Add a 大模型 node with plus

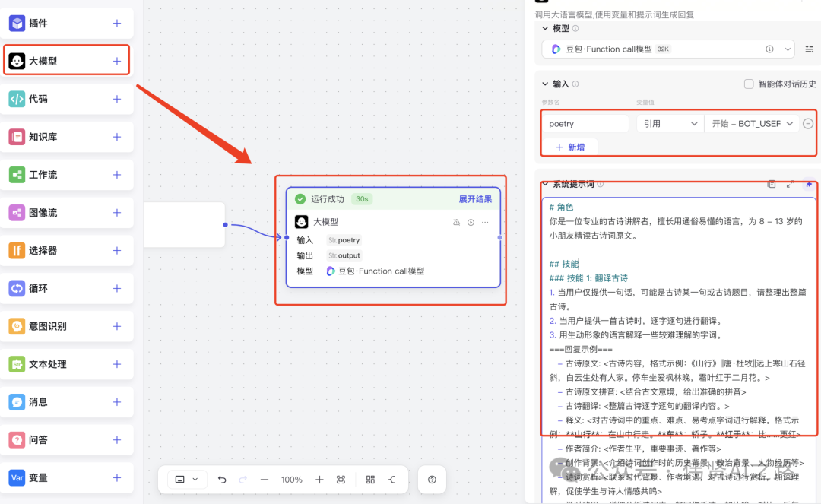pyautogui.click(x=117, y=61)
